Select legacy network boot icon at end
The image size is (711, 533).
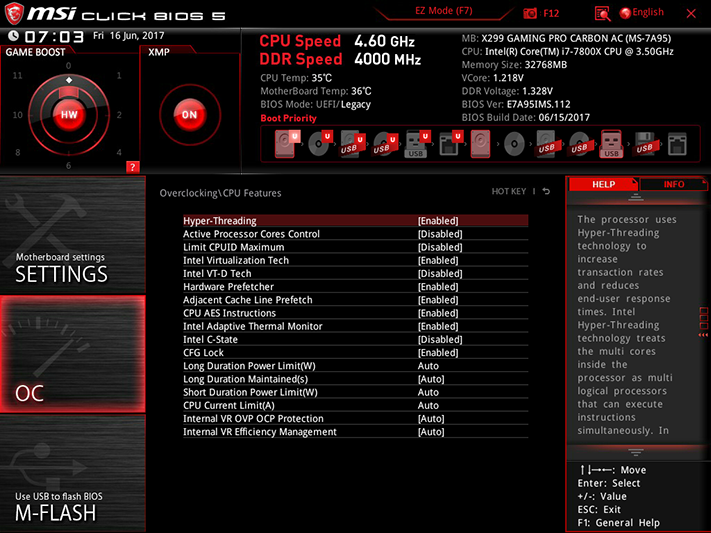tap(677, 144)
